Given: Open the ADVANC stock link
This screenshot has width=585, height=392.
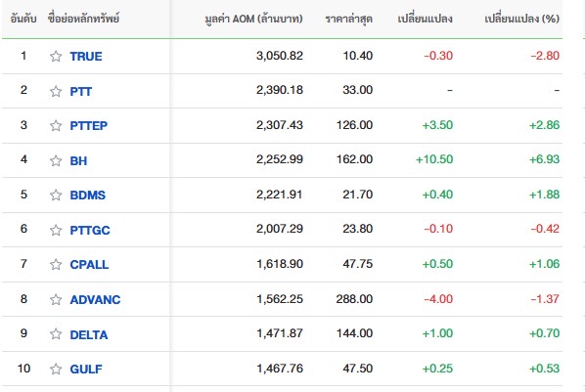Looking at the screenshot, I should coord(95,299).
